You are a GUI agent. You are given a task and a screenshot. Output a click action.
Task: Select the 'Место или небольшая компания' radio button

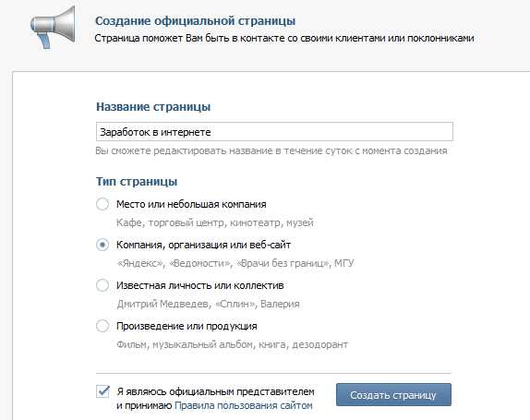click(102, 204)
